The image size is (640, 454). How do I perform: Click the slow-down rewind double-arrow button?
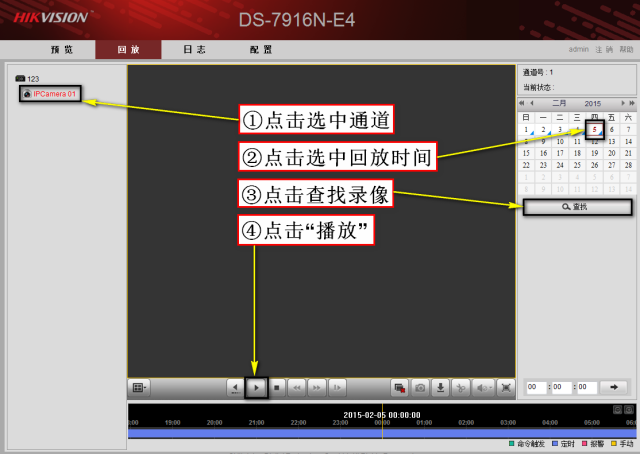[x=297, y=387]
